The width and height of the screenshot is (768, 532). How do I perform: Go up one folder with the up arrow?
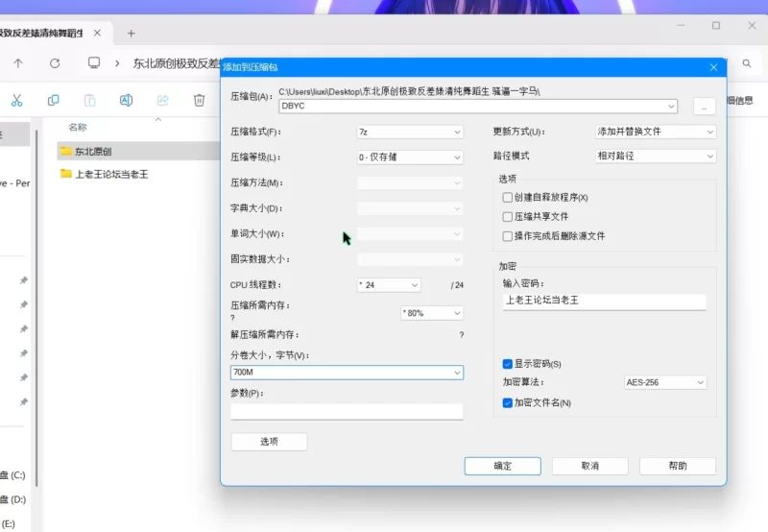18,63
